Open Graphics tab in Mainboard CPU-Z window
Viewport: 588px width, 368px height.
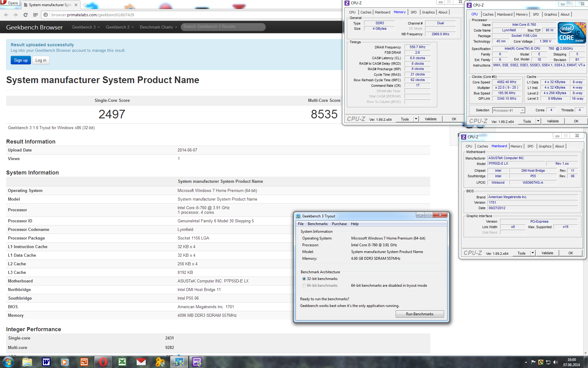545,146
